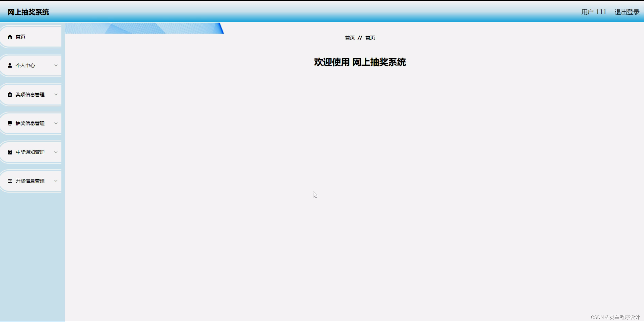644x322 pixels.
Task: Click the 网上抽奖系统 header title
Action: click(x=28, y=12)
